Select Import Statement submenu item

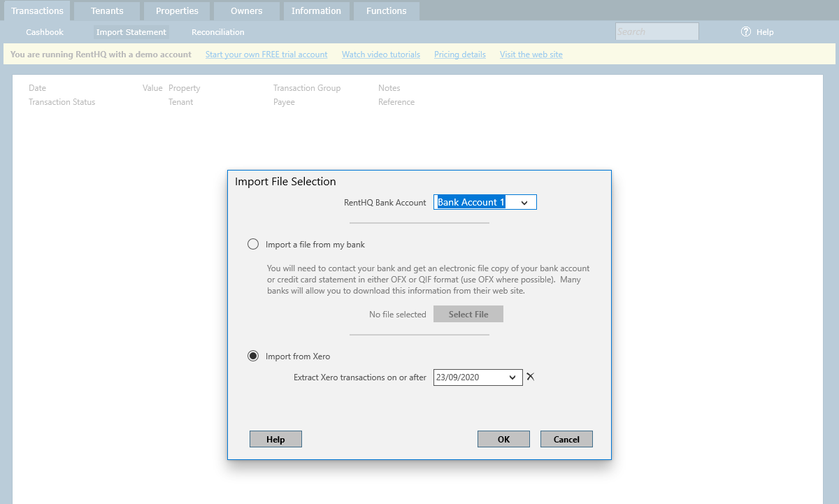coord(131,32)
